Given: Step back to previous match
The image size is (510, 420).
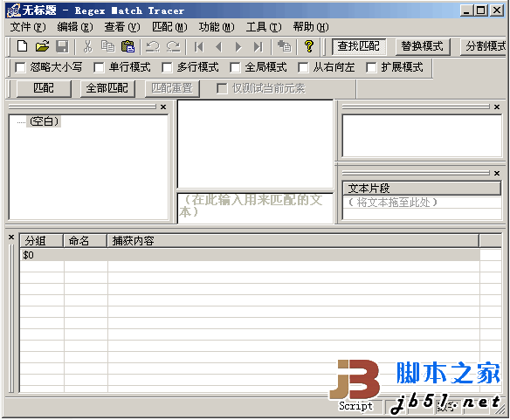Looking at the screenshot, I should (x=218, y=47).
